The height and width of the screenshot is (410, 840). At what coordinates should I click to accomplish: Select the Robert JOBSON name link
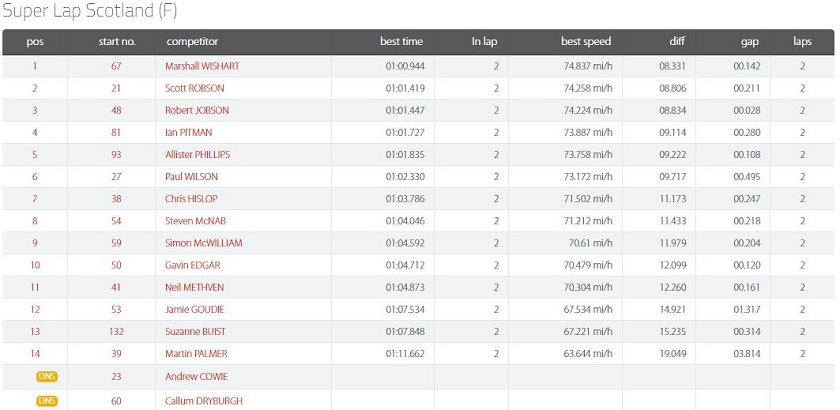(x=197, y=110)
